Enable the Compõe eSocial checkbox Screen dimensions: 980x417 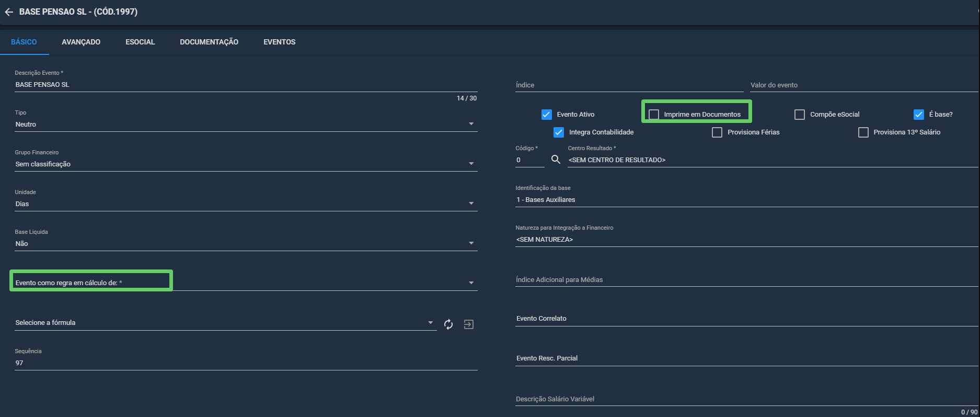tap(800, 115)
